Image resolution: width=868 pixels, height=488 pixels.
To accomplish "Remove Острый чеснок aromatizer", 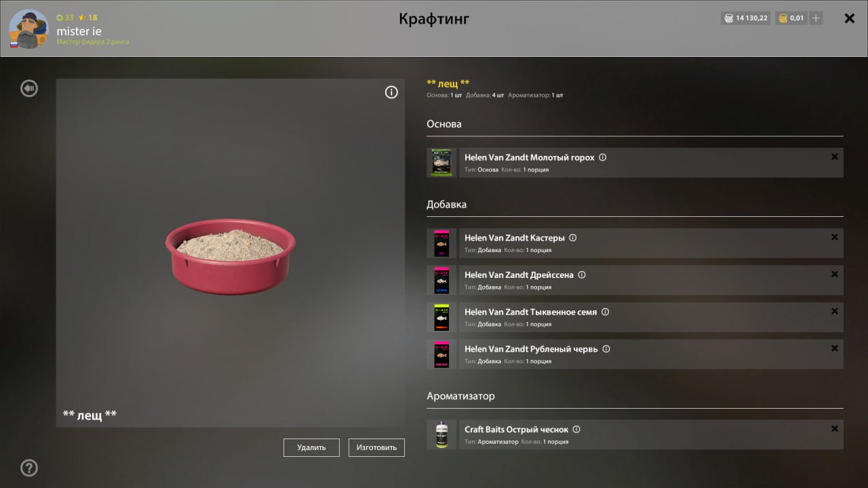I will pos(835,428).
